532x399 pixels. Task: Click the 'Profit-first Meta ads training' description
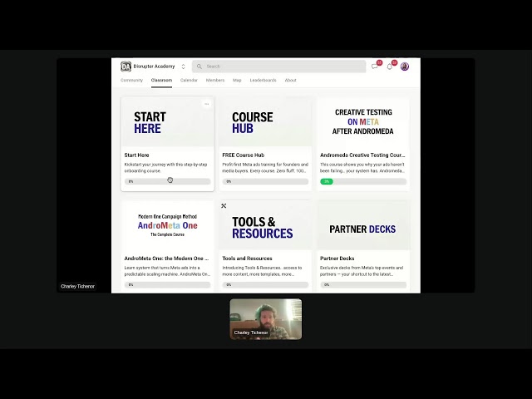(265, 168)
